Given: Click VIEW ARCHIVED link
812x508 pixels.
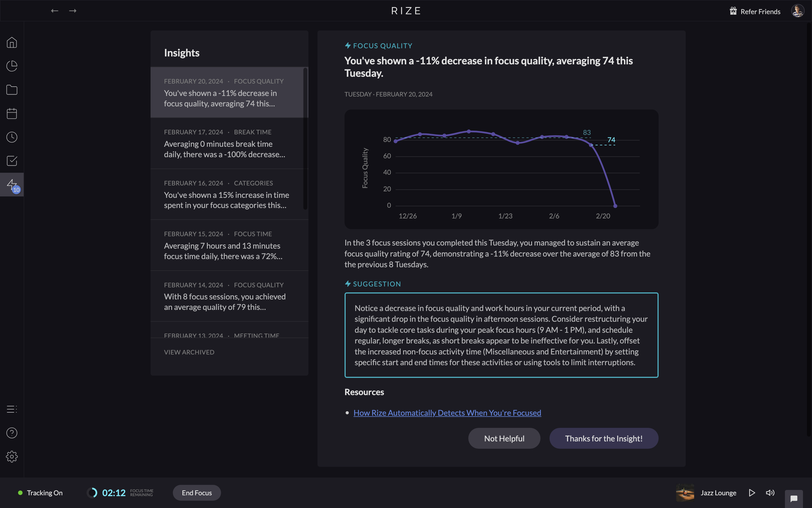Looking at the screenshot, I should (x=189, y=352).
